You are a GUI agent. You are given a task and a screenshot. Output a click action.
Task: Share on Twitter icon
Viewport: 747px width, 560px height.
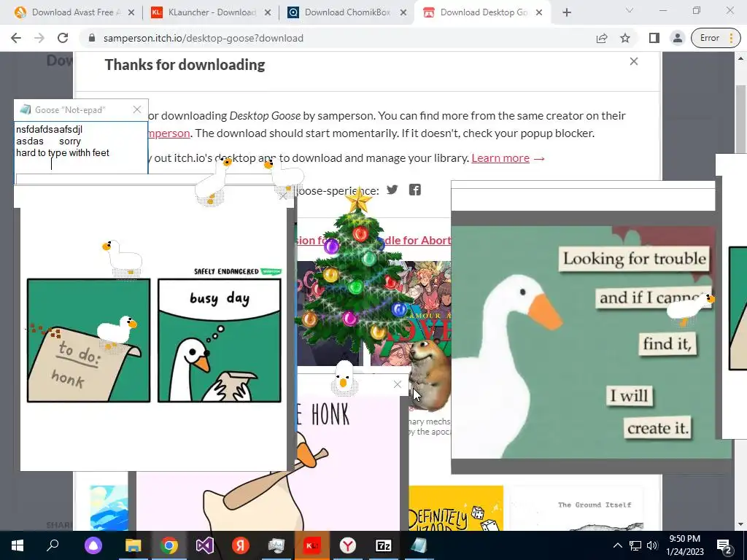[x=392, y=190]
